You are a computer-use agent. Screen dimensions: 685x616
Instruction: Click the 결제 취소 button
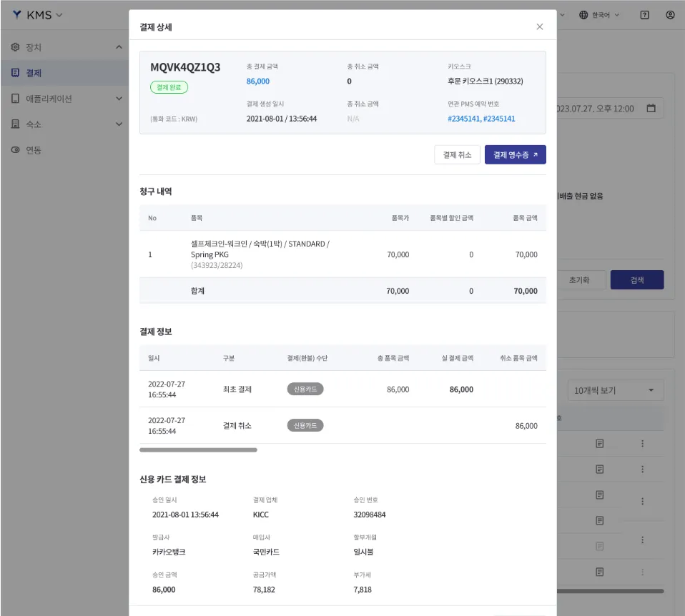457,154
